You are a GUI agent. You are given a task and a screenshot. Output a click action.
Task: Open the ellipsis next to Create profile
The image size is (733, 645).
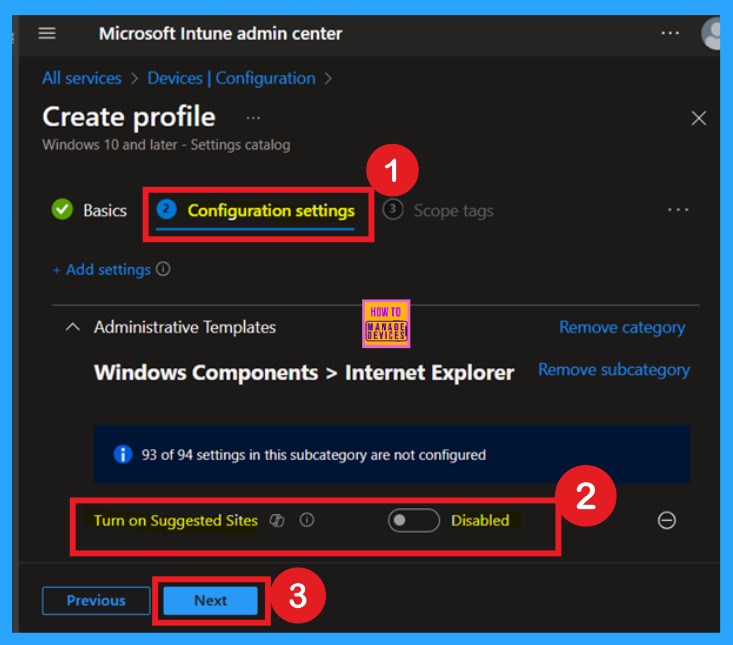click(x=253, y=118)
